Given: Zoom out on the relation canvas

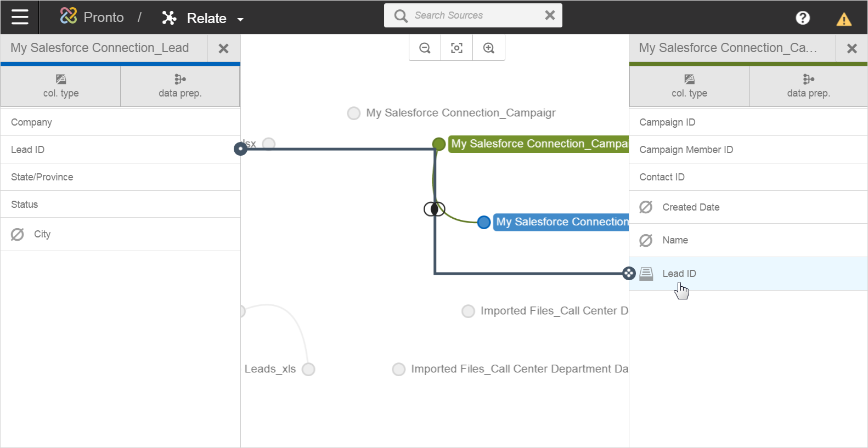Looking at the screenshot, I should [x=425, y=48].
